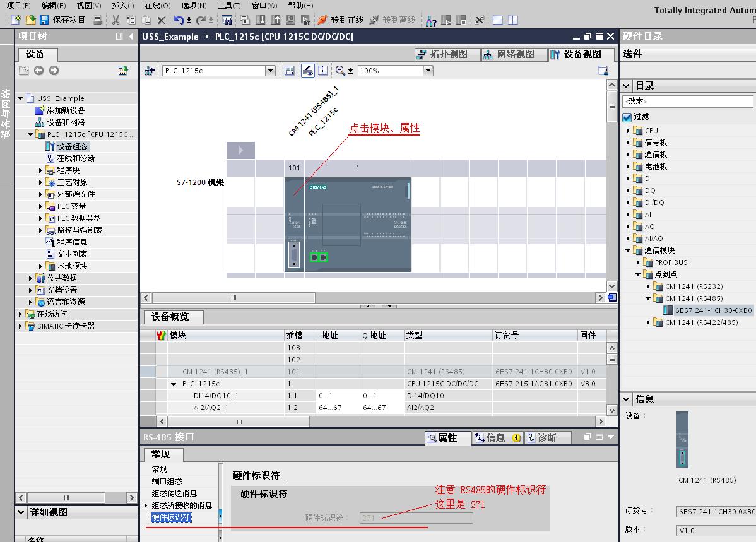Expand 组态所接收的消息 in properties navigation
Screen dimensions: 756x542
click(x=146, y=505)
